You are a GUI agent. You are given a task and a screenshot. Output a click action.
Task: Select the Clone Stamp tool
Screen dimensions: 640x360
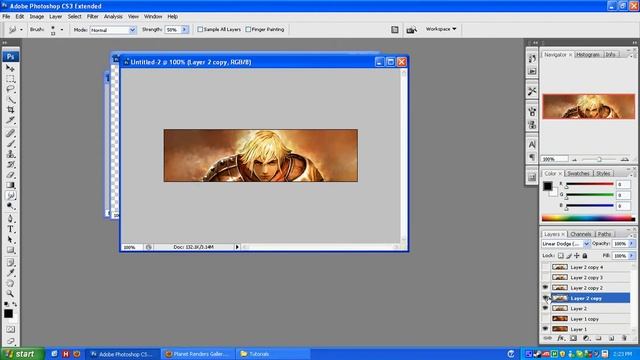coord(10,154)
